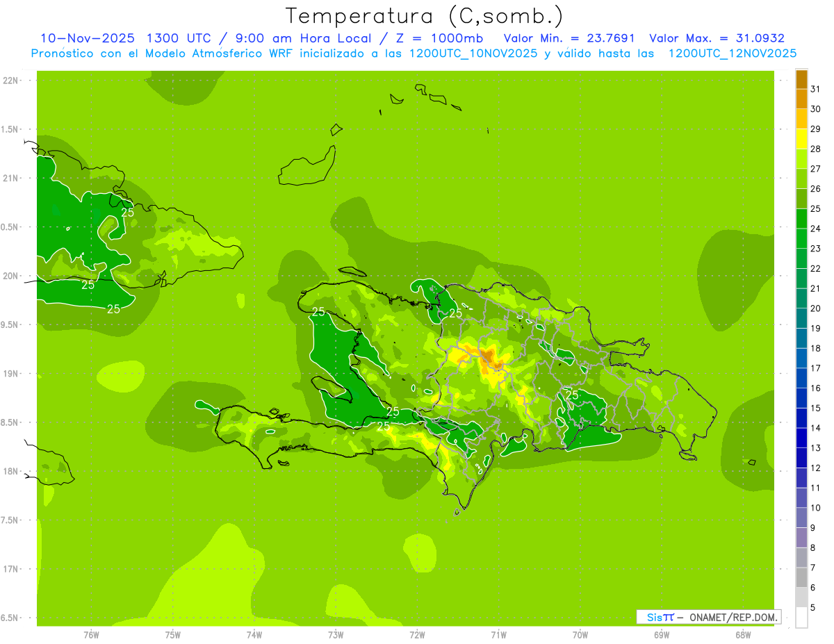The height and width of the screenshot is (644, 834).
Task: Click the lime swatch between colorbar 27 and 28
Action: point(801,158)
